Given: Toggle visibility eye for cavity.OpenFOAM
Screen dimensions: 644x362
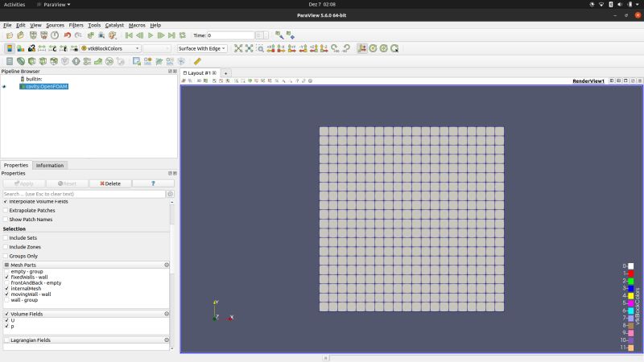Looking at the screenshot, I should click(x=4, y=87).
